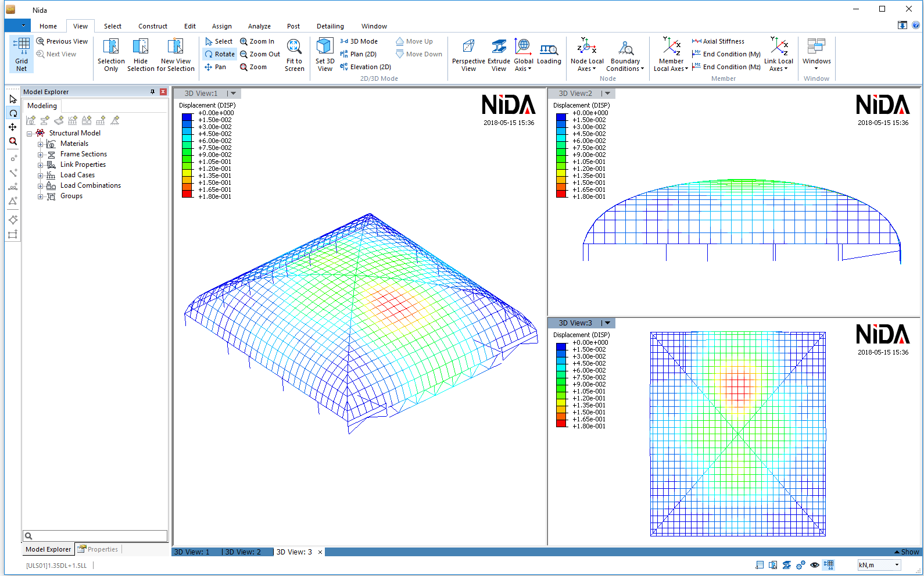Toggle the eye visibility icon in status bar
Viewport: 924px width, 576px height.
[x=815, y=565]
